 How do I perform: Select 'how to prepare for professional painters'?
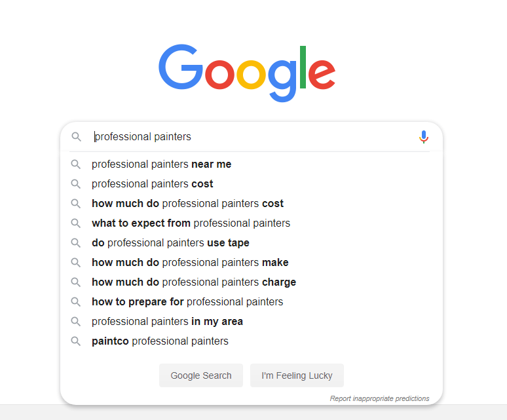(252, 301)
